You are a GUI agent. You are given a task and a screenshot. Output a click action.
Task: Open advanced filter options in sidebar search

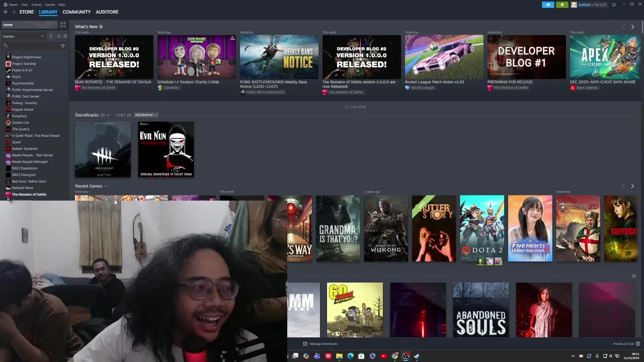(x=63, y=46)
